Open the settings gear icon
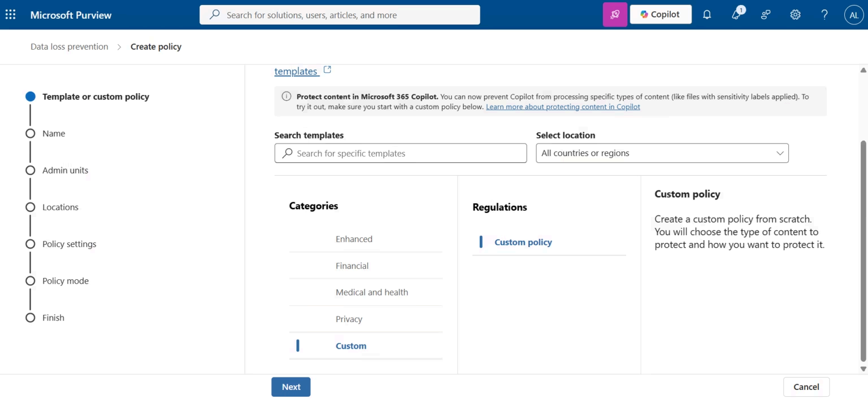Image resolution: width=868 pixels, height=399 pixels. 795,15
